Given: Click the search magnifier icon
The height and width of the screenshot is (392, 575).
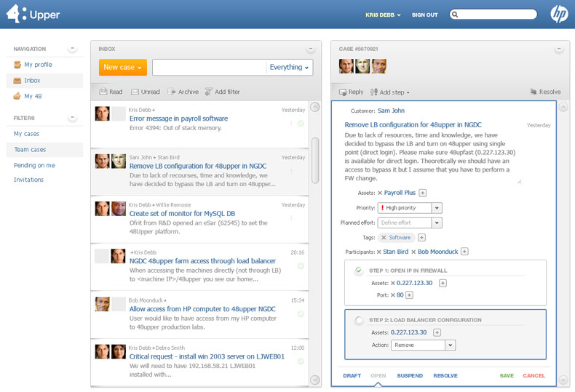Looking at the screenshot, I should (x=455, y=15).
